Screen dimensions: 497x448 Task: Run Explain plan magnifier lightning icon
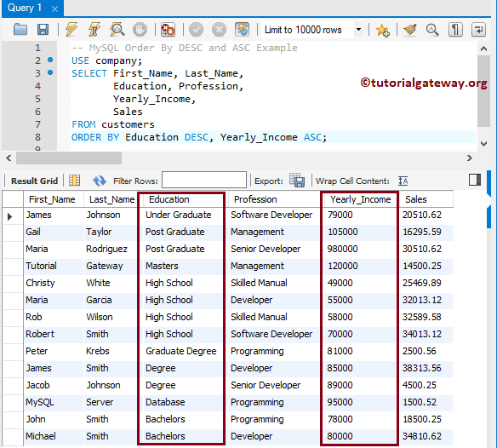click(117, 30)
